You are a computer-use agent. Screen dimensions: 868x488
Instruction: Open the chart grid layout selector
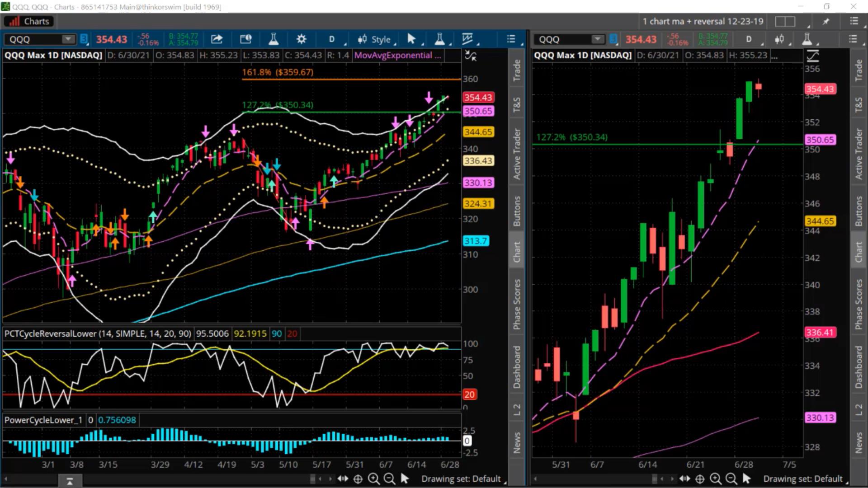pyautogui.click(x=785, y=21)
